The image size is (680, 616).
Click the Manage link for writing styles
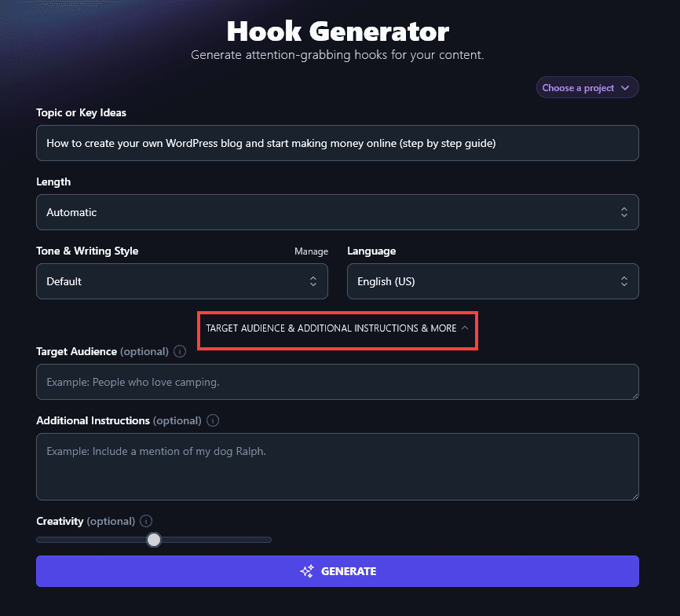coord(311,251)
